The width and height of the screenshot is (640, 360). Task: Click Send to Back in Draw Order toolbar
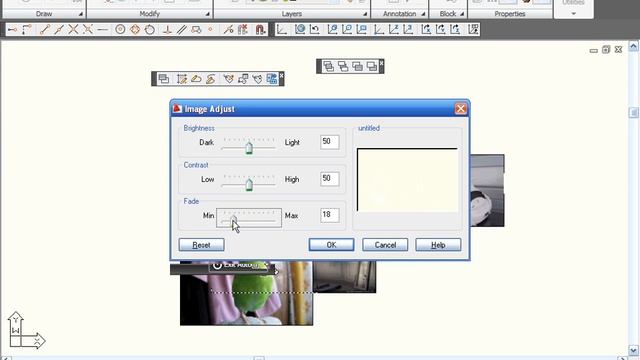coord(343,66)
